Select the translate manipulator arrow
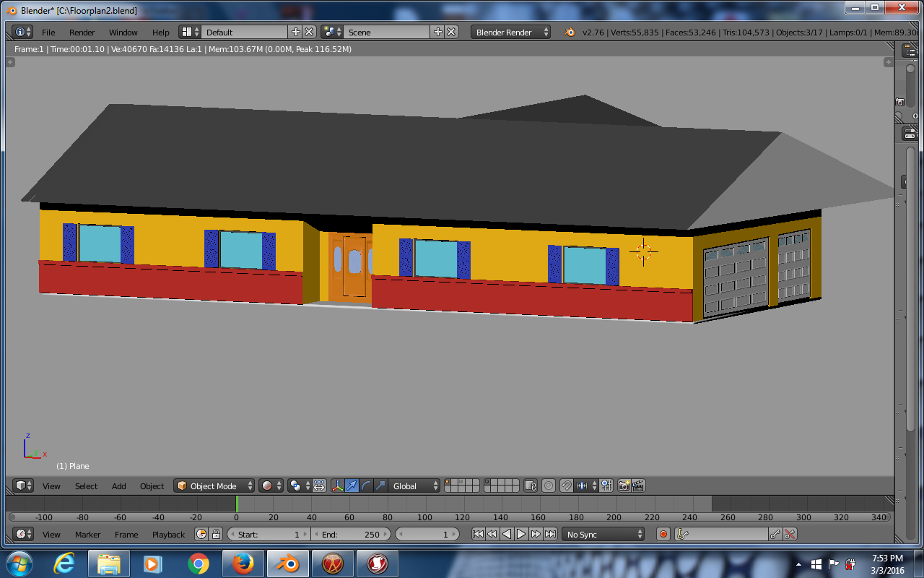 352,486
